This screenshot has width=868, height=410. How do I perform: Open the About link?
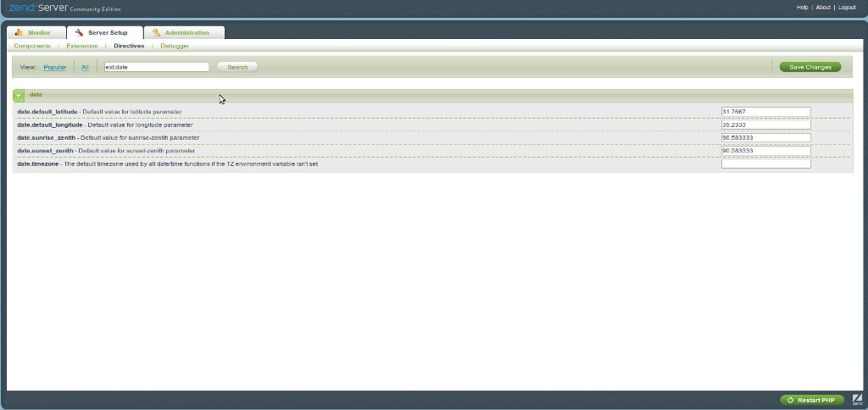pos(823,7)
